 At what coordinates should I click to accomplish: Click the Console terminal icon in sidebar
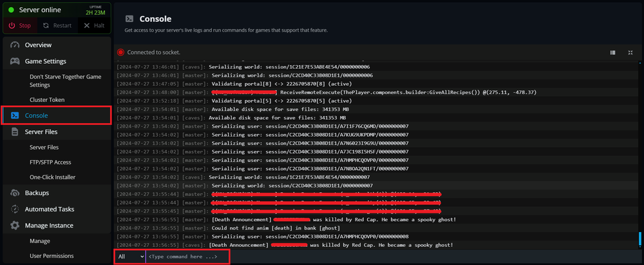[x=15, y=115]
